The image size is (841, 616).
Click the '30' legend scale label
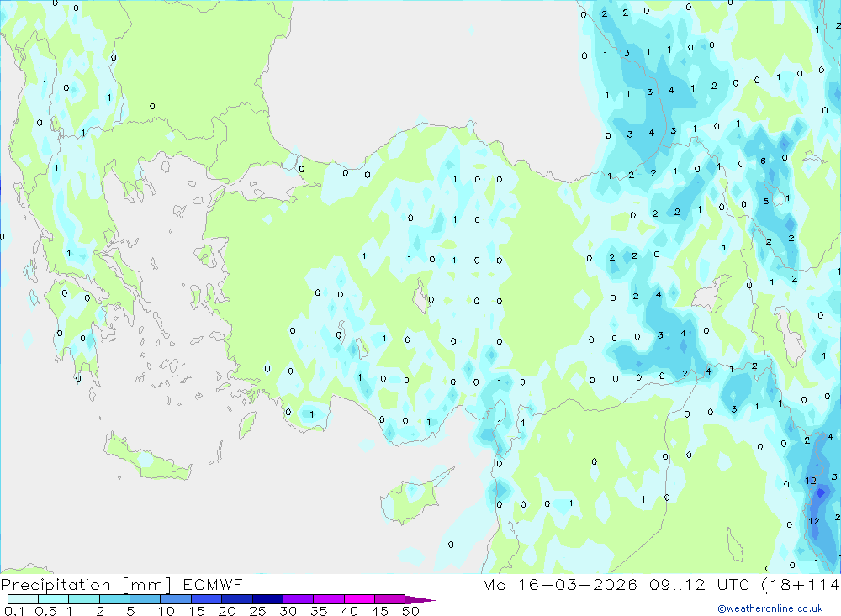pos(288,611)
